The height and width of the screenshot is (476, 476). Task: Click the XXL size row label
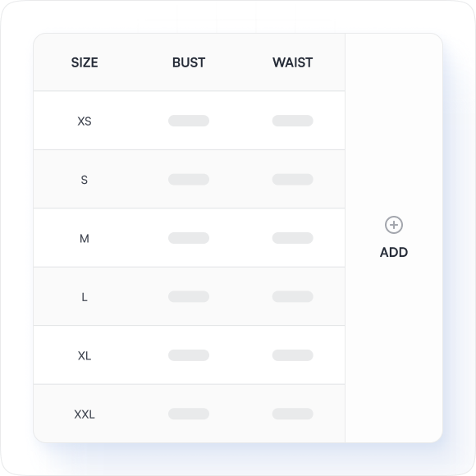pyautogui.click(x=85, y=414)
